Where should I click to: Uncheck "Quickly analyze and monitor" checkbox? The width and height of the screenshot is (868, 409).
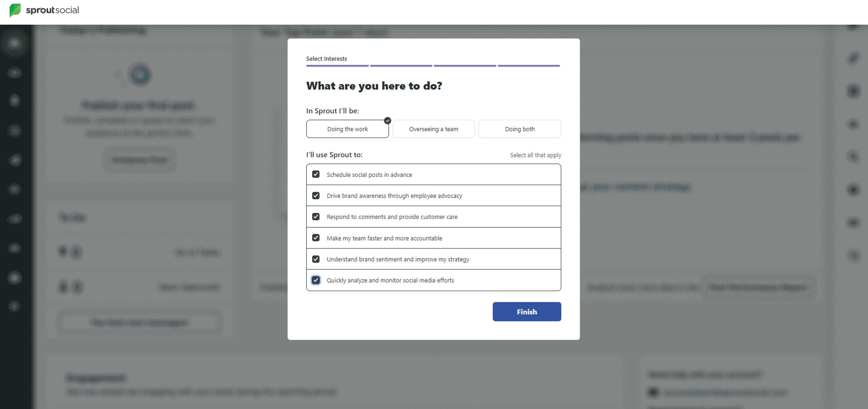click(316, 280)
